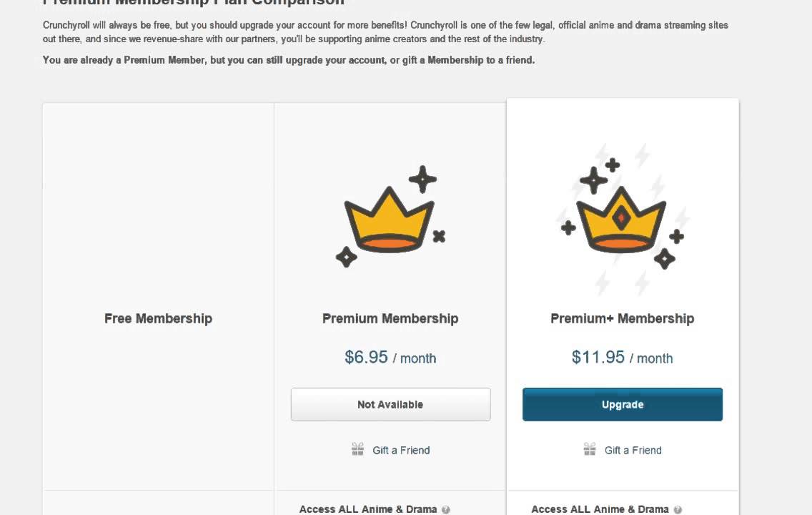Viewport: 812px width, 515px height.
Task: Click gift box icon under Premium plan
Action: pos(358,449)
